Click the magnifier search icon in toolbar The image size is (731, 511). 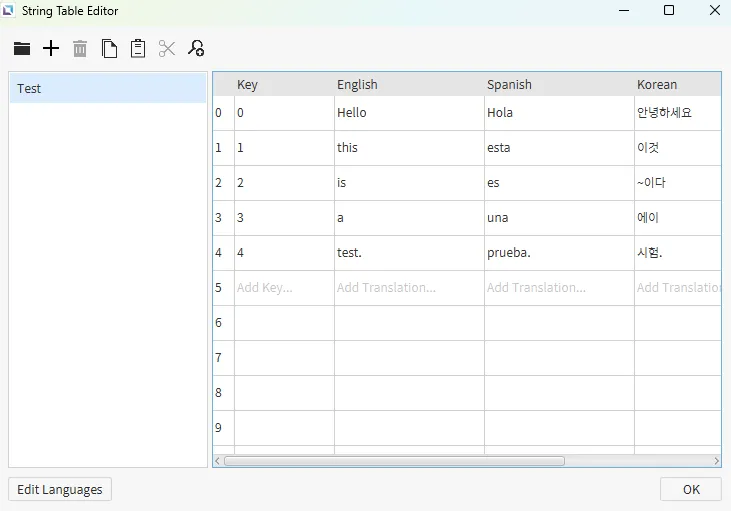pos(196,48)
